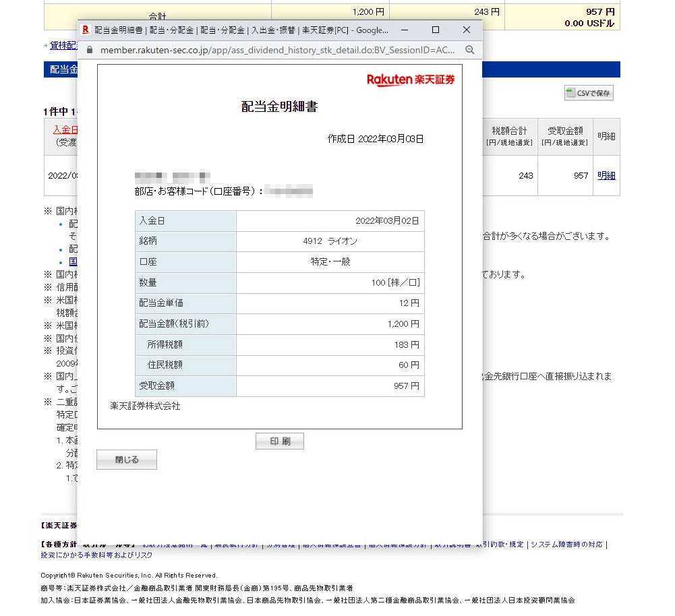Click the Rakuten favicon in popup title bar
The image size is (675, 616).
click(x=86, y=30)
